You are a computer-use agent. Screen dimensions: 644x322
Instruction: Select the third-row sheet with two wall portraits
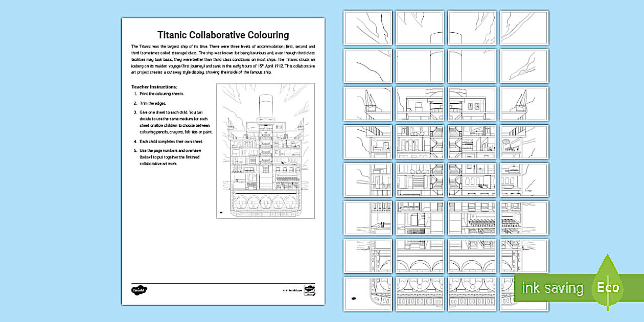(472, 104)
